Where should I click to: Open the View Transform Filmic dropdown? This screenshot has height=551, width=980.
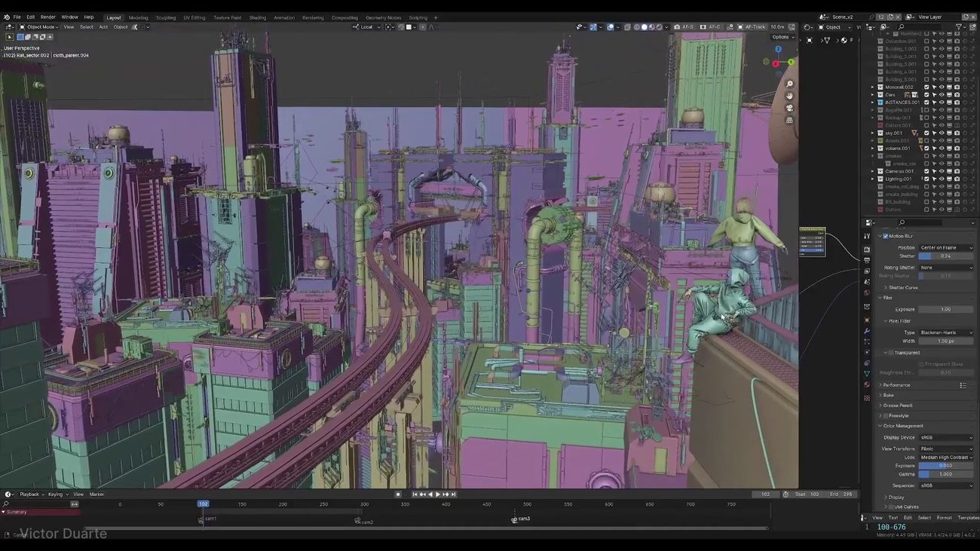point(946,448)
